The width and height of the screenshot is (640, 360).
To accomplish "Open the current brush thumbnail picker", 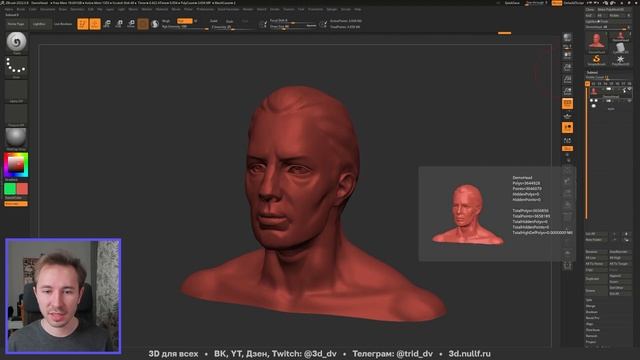I will pos(16,42).
